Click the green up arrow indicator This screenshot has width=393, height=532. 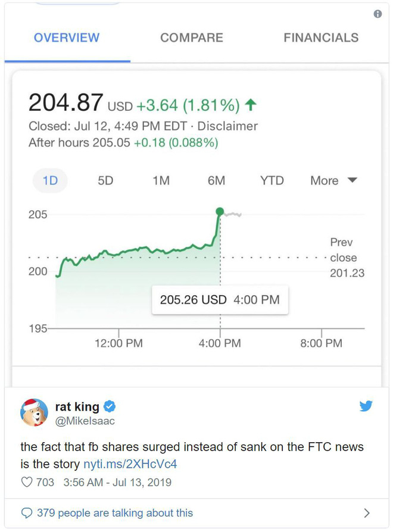point(251,105)
